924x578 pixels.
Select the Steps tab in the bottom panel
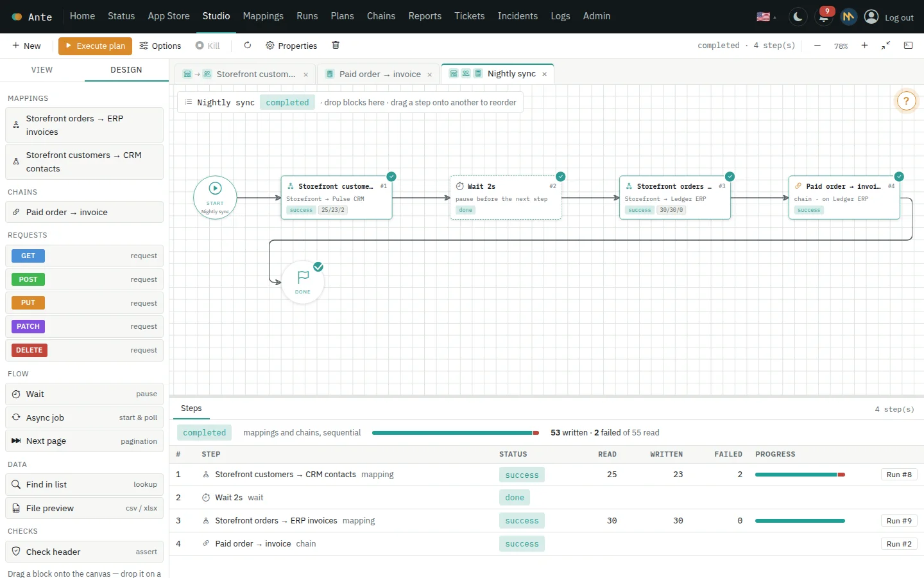point(191,408)
